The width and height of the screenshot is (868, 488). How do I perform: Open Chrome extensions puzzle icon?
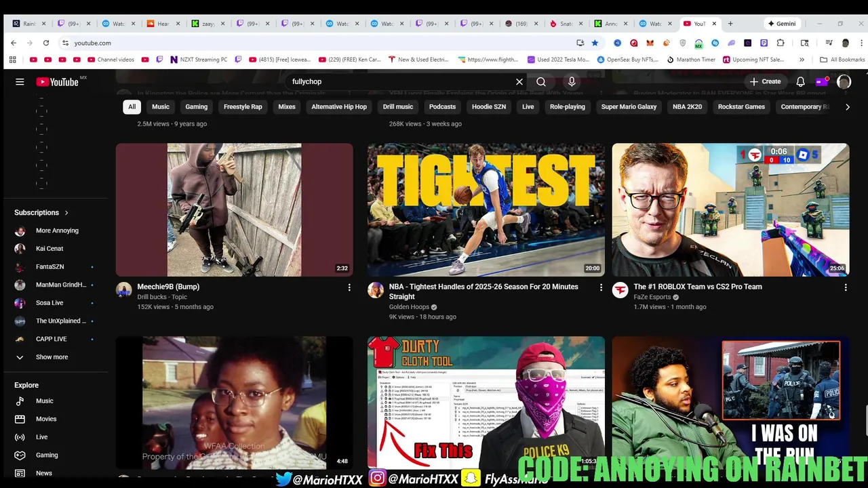781,43
